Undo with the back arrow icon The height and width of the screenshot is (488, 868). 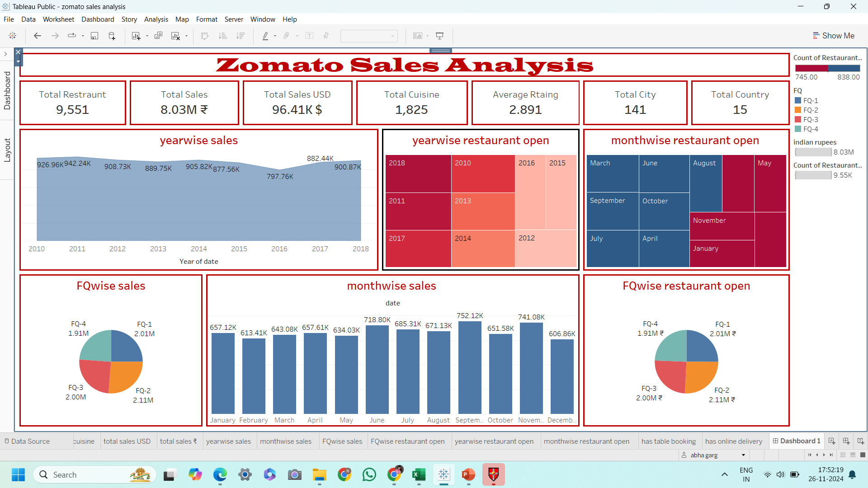(38, 36)
